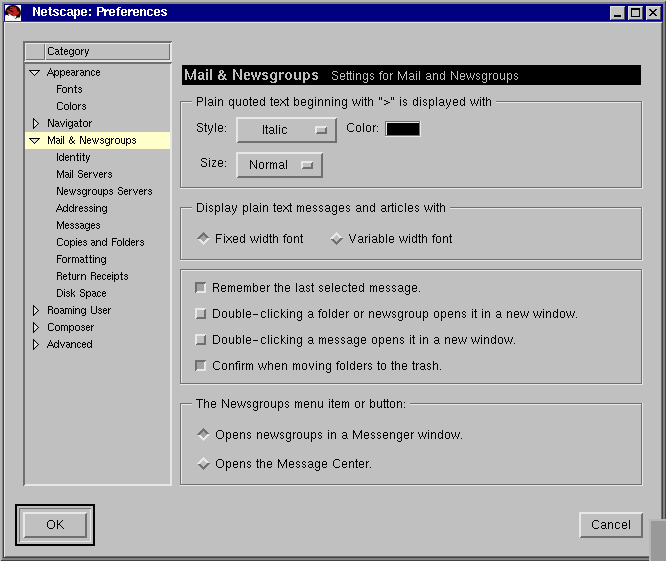
Task: Enable Remember the last selected message
Action: (201, 288)
